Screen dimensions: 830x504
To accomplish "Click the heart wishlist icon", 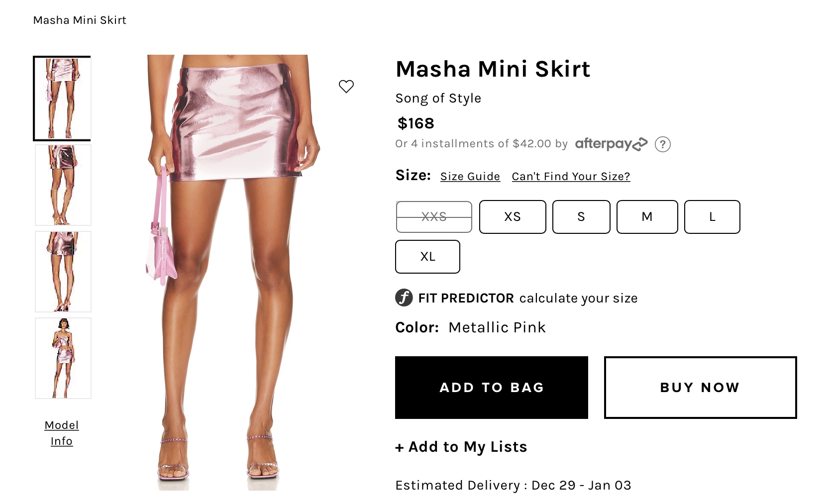I will tap(346, 87).
